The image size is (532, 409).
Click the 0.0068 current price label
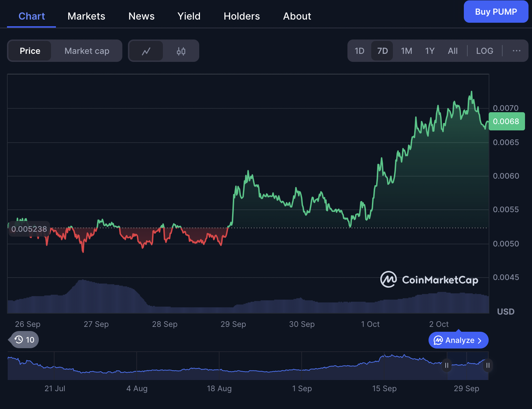pos(506,121)
